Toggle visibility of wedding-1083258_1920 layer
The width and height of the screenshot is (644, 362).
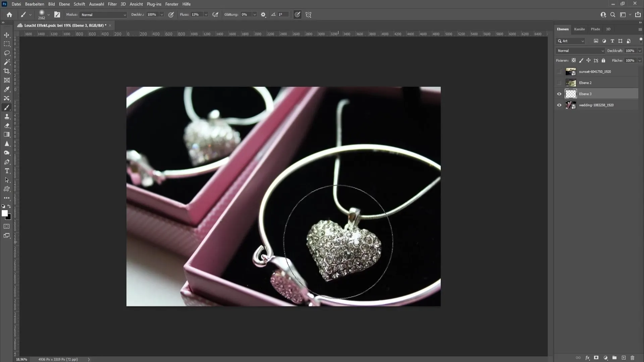[559, 105]
